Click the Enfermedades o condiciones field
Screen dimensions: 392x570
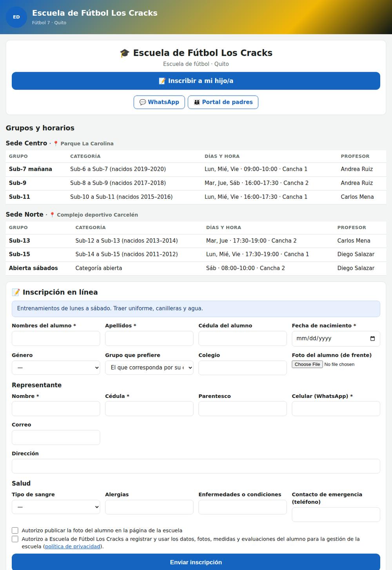pyautogui.click(x=243, y=507)
